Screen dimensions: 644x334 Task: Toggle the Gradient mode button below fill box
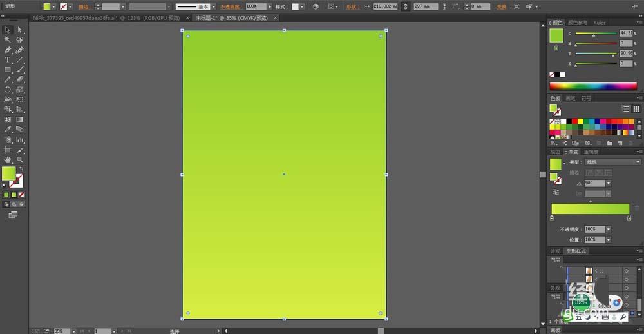point(14,194)
